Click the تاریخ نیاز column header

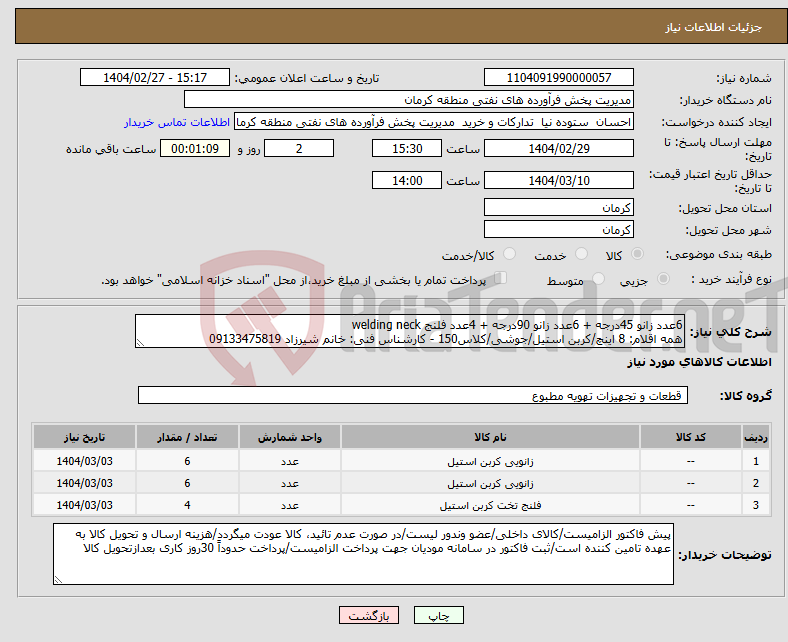[x=84, y=437]
